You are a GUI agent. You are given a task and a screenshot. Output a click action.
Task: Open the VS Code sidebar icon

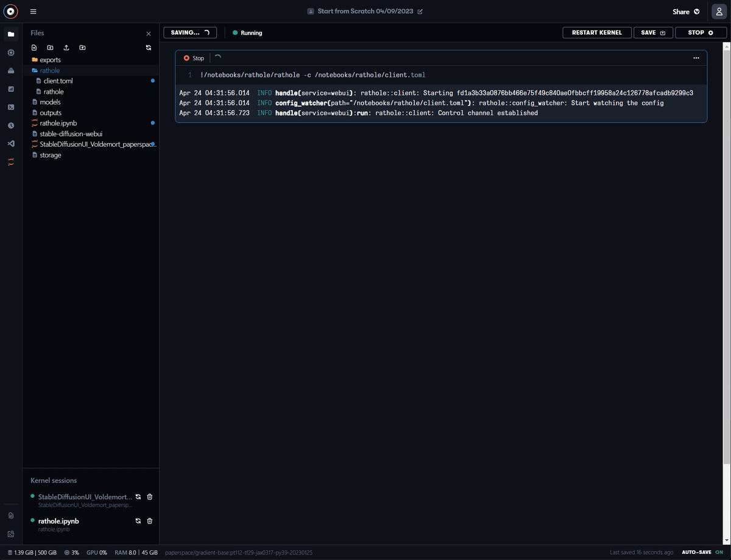[11, 144]
